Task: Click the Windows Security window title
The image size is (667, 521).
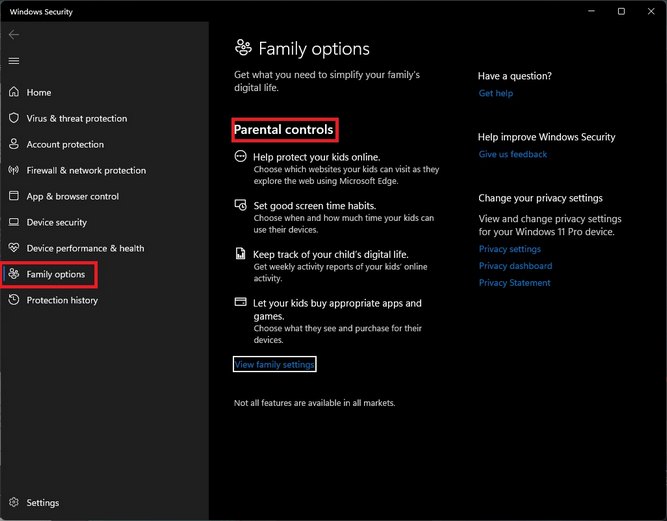Action: click(x=41, y=12)
